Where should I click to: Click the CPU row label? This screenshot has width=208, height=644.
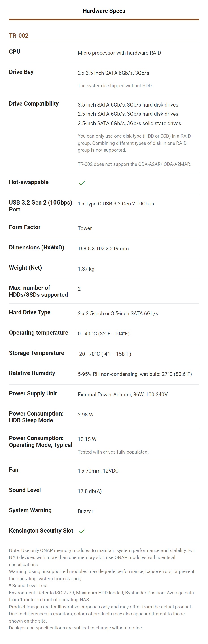[x=15, y=52]
